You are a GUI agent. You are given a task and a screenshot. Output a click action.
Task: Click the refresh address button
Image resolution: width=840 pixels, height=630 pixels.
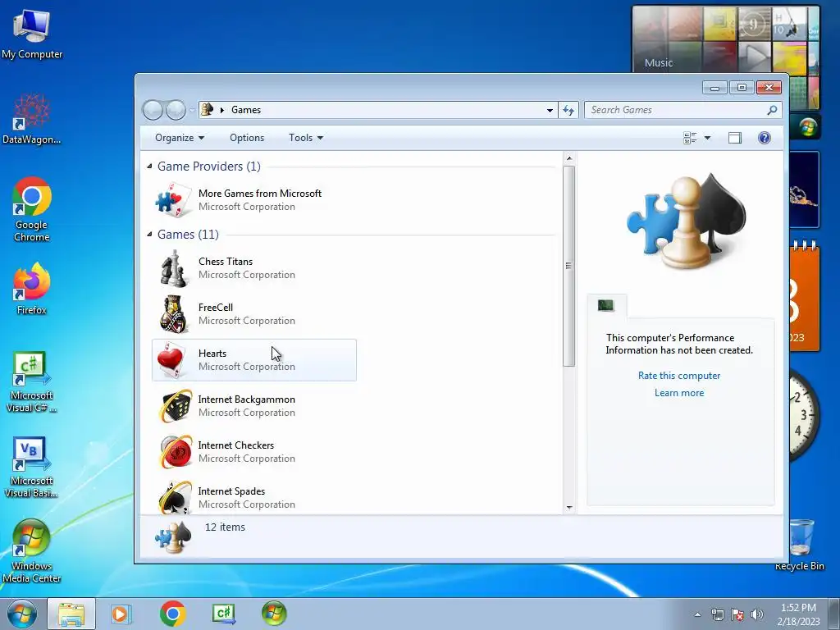click(568, 111)
